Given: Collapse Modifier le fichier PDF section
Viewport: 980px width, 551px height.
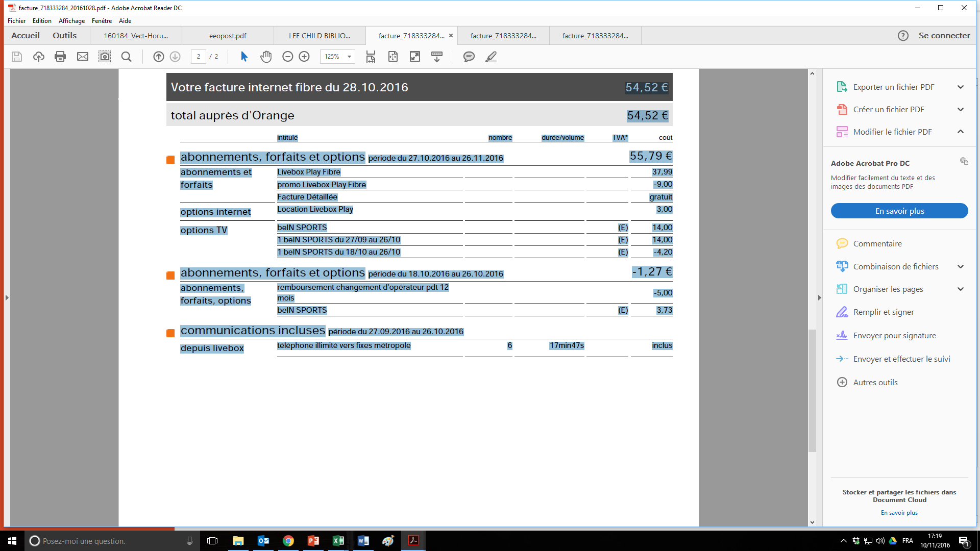Looking at the screenshot, I should tap(961, 132).
